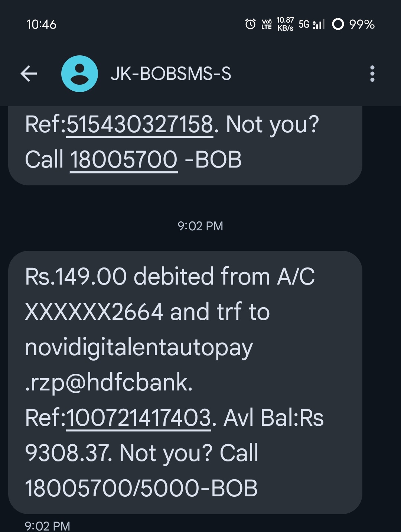This screenshot has width=401, height=532.
Task: Open the three-dot overflow menu
Action: (x=372, y=74)
